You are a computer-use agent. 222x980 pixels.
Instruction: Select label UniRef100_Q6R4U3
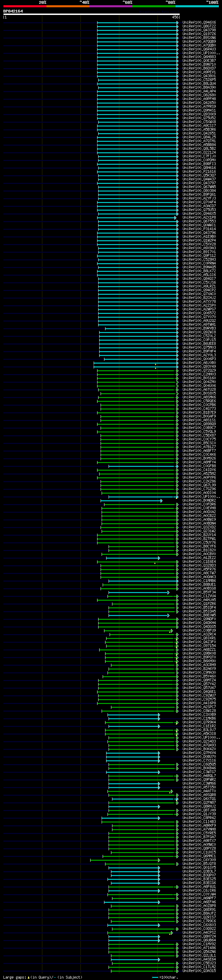click(x=199, y=49)
